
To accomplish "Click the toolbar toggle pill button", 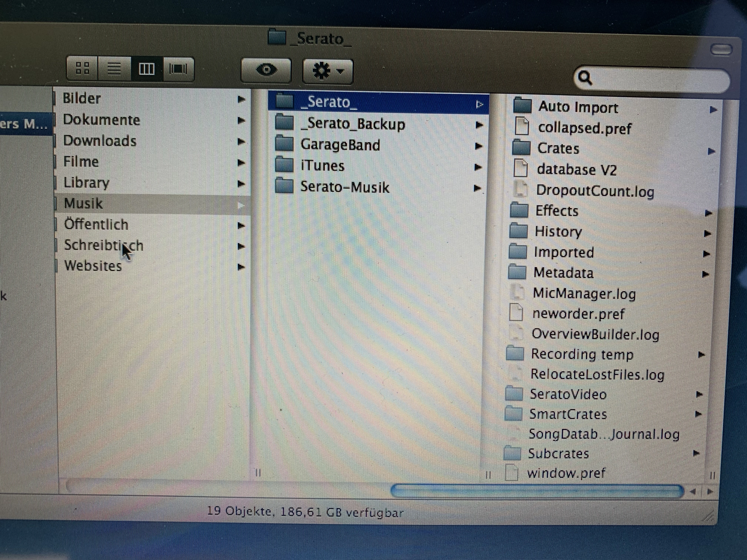I will click(721, 50).
